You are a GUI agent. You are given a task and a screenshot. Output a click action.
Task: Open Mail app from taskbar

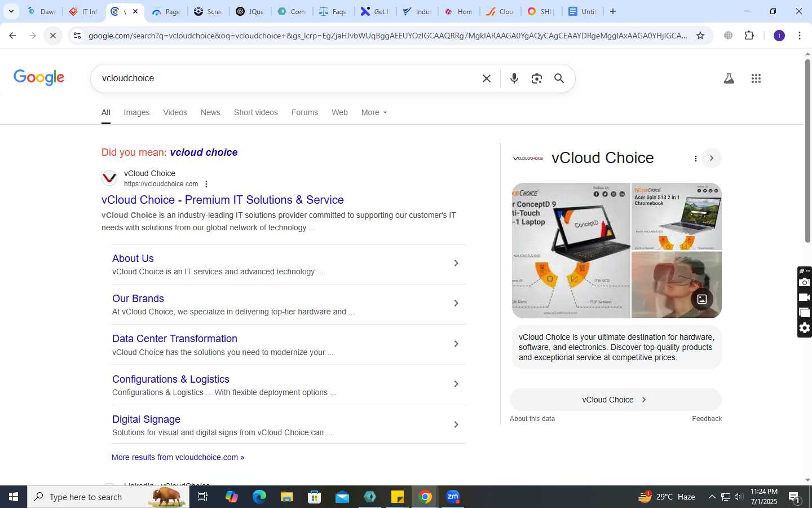(342, 497)
